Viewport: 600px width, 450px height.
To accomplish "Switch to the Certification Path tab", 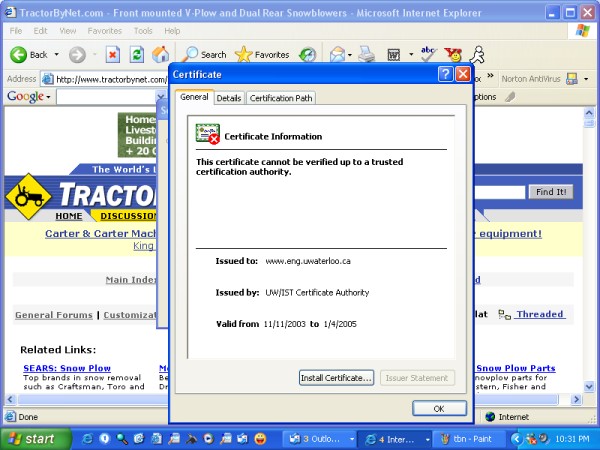I will (x=281, y=98).
